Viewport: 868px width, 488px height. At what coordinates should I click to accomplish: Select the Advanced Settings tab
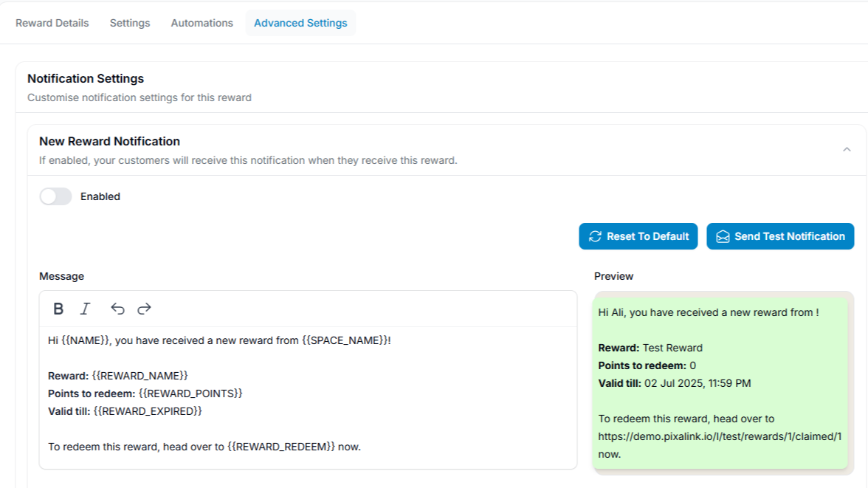tap(300, 23)
